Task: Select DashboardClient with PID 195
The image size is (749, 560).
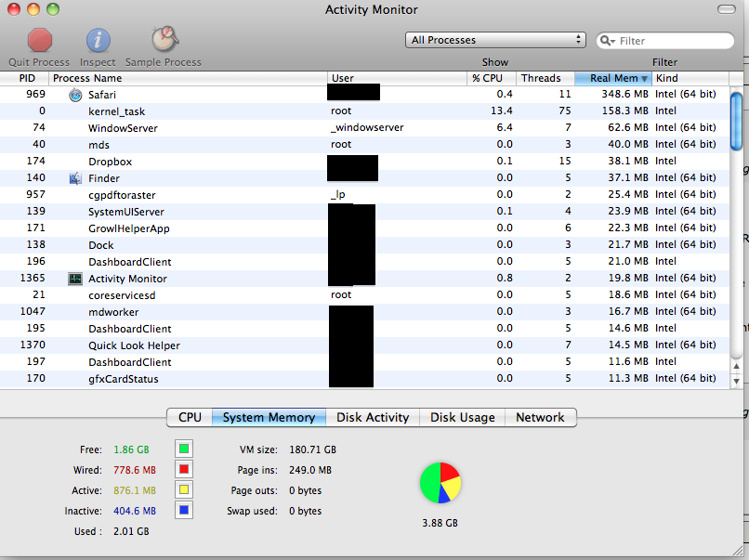Action: (365, 329)
